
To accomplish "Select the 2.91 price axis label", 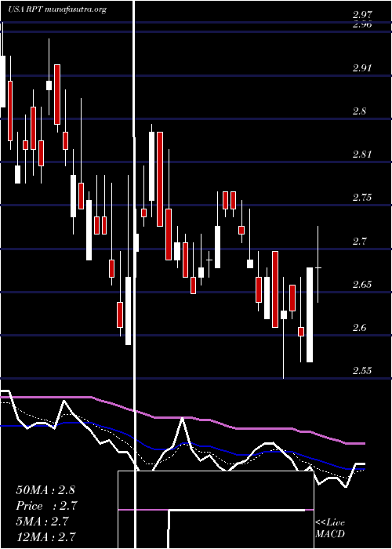I will (361, 67).
